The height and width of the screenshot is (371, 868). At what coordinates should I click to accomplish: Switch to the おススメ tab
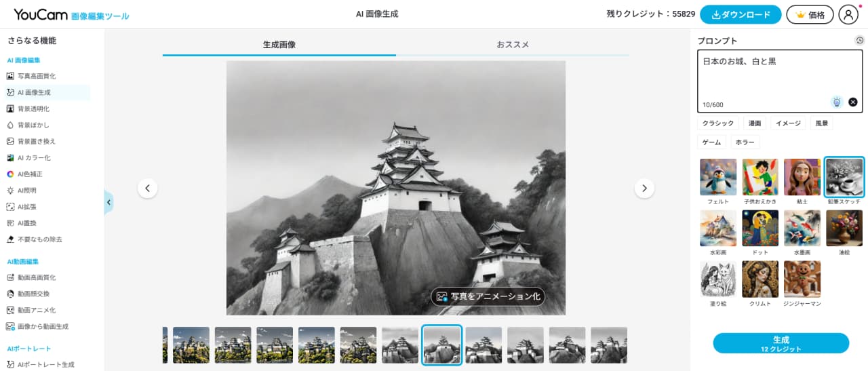[513, 45]
